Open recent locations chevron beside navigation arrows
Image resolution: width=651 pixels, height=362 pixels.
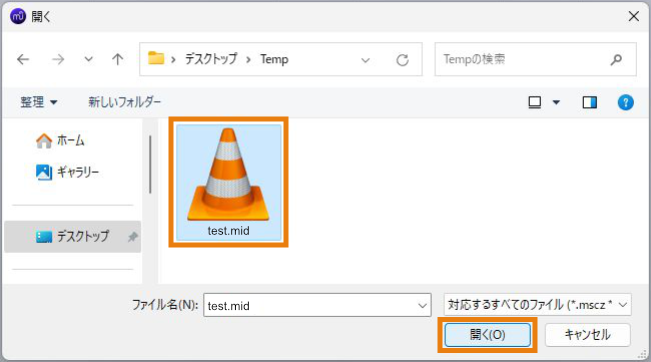[x=88, y=59]
